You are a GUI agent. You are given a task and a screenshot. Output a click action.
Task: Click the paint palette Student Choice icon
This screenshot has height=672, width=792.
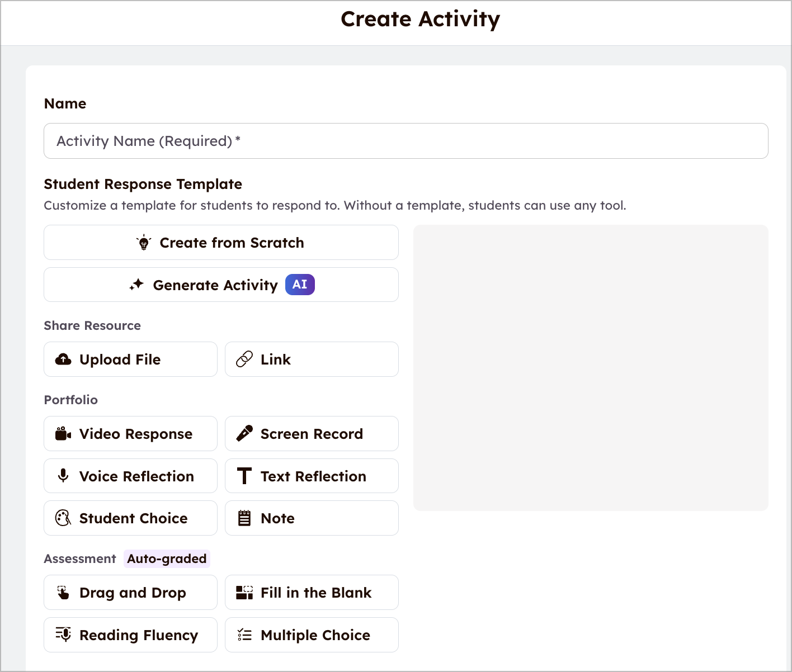click(63, 518)
